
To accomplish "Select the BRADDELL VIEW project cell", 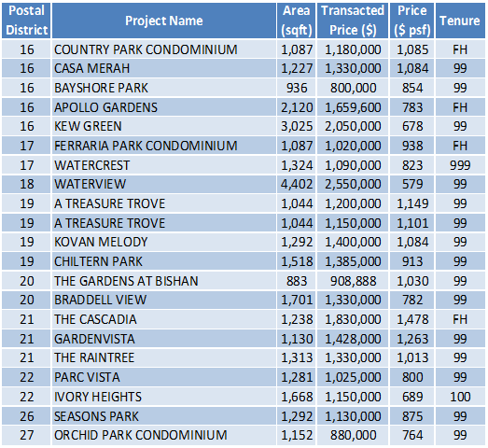I will coord(164,300).
